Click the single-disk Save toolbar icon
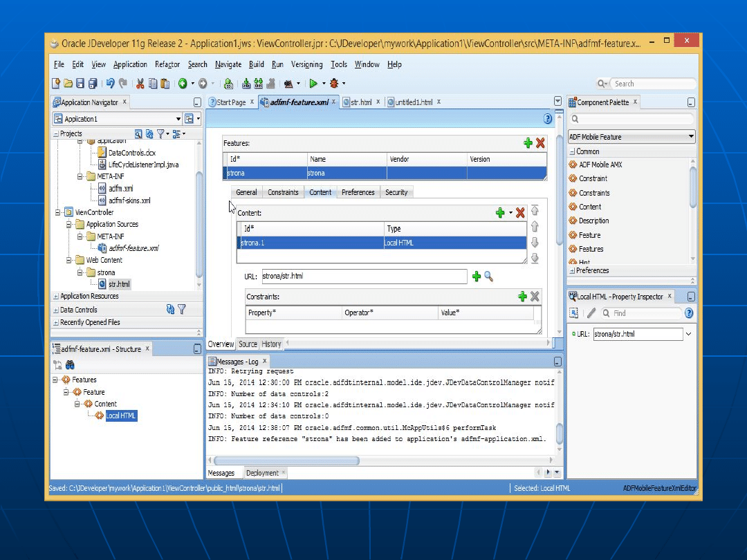Screen dimensions: 747x560 point(80,84)
